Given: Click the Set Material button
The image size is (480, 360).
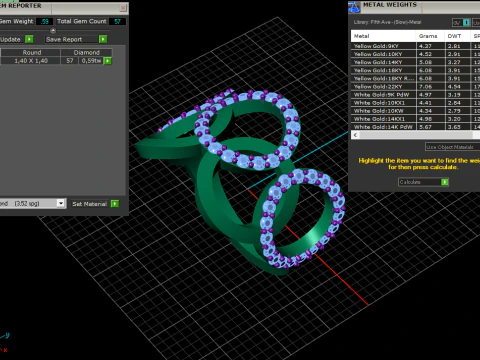Looking at the screenshot, I should click(90, 204).
